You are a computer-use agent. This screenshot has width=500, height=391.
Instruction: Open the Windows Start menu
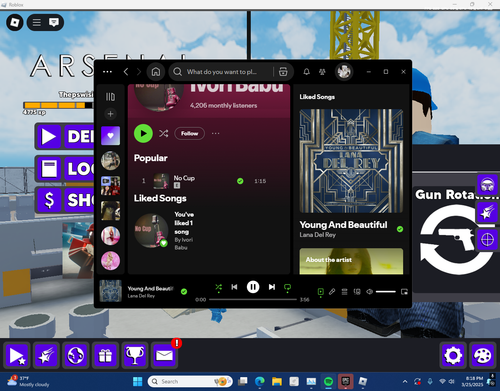(x=137, y=381)
